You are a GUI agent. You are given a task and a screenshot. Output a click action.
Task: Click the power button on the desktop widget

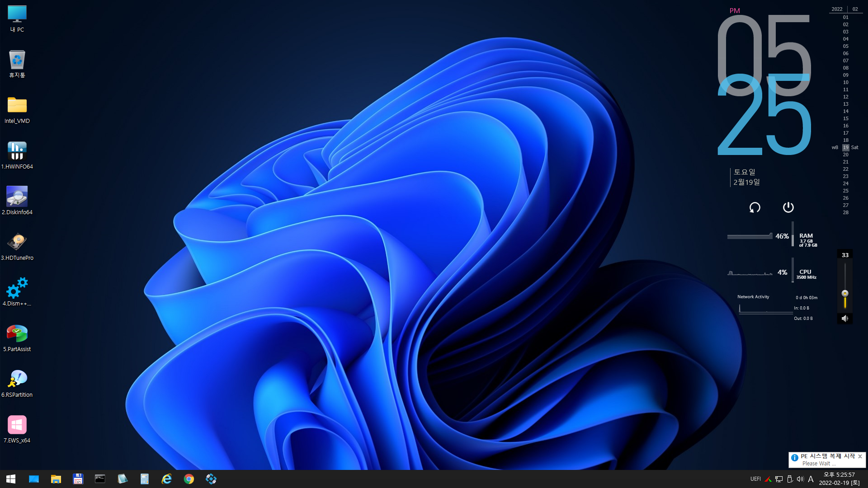point(788,207)
